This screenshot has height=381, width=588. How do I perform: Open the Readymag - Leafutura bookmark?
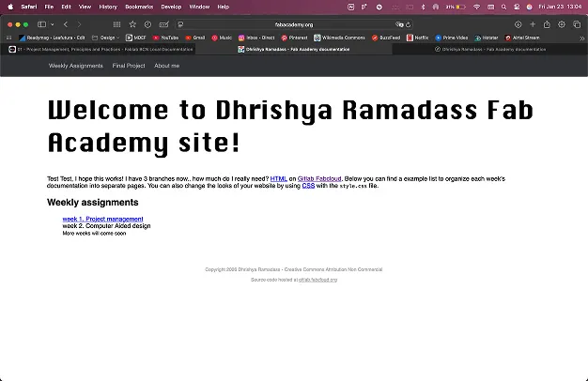pos(52,38)
